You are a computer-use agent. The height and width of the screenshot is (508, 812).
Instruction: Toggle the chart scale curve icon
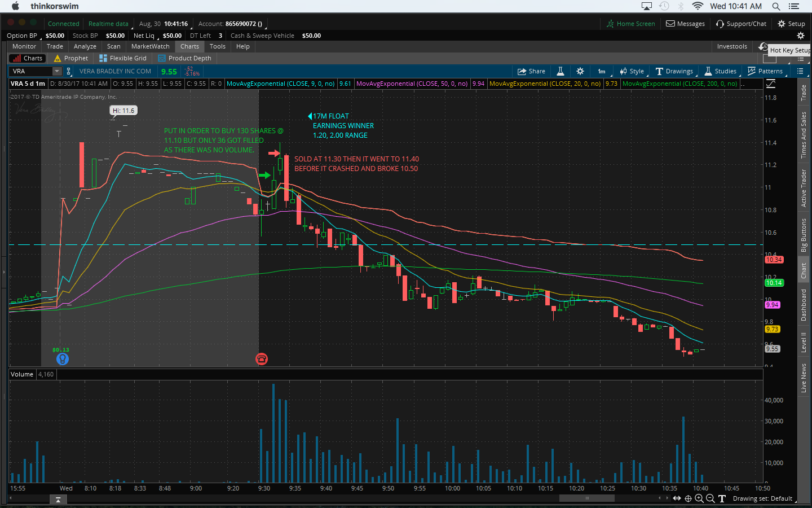771,84
